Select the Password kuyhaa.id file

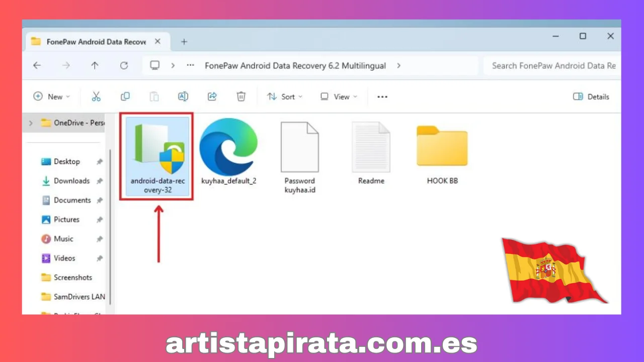click(299, 157)
